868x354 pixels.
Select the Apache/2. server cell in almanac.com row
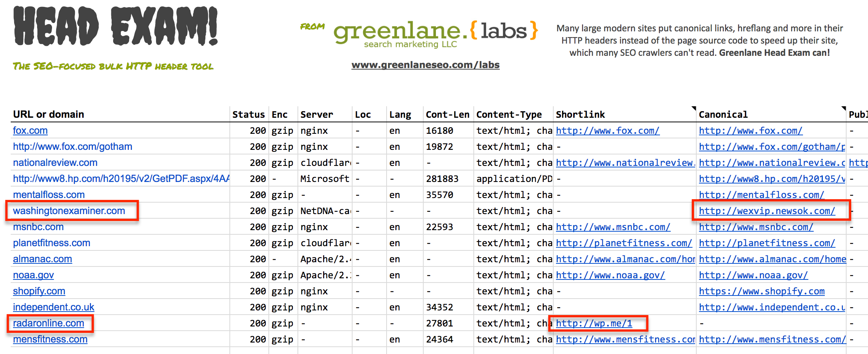pos(325,259)
